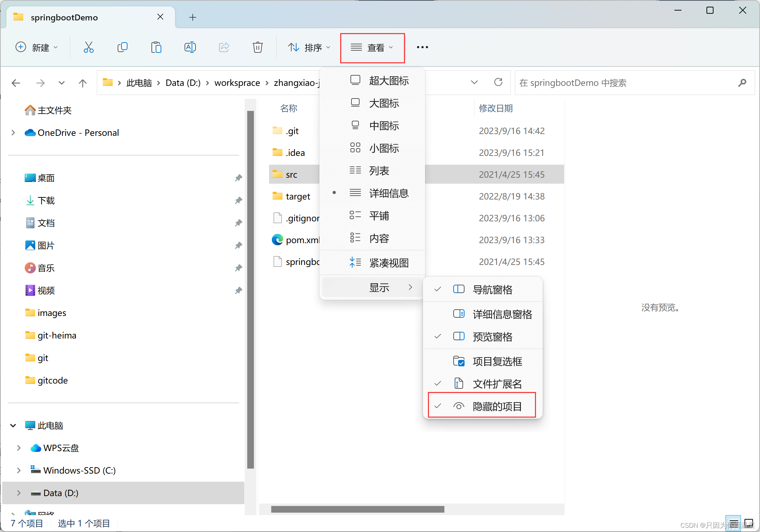This screenshot has width=760, height=532.
Task: Click the Paste clipboard icon
Action: pos(156,47)
